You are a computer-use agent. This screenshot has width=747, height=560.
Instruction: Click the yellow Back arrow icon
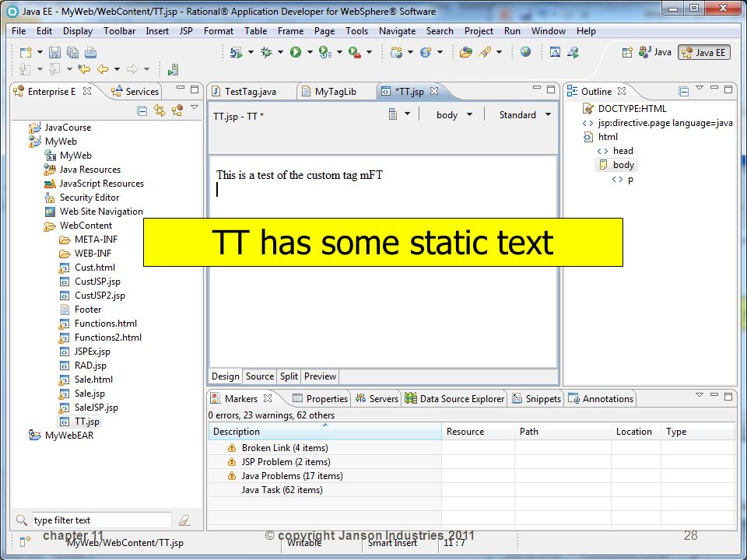tap(103, 69)
